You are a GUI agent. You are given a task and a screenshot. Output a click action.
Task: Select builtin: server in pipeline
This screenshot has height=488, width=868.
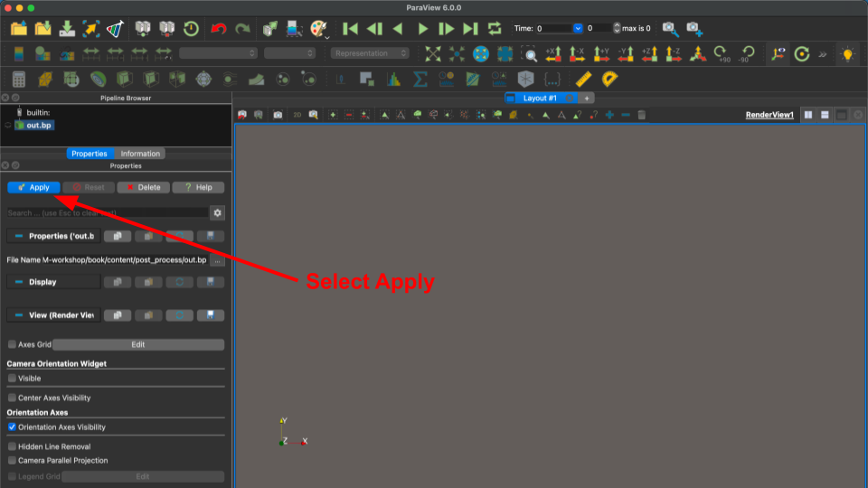click(38, 112)
